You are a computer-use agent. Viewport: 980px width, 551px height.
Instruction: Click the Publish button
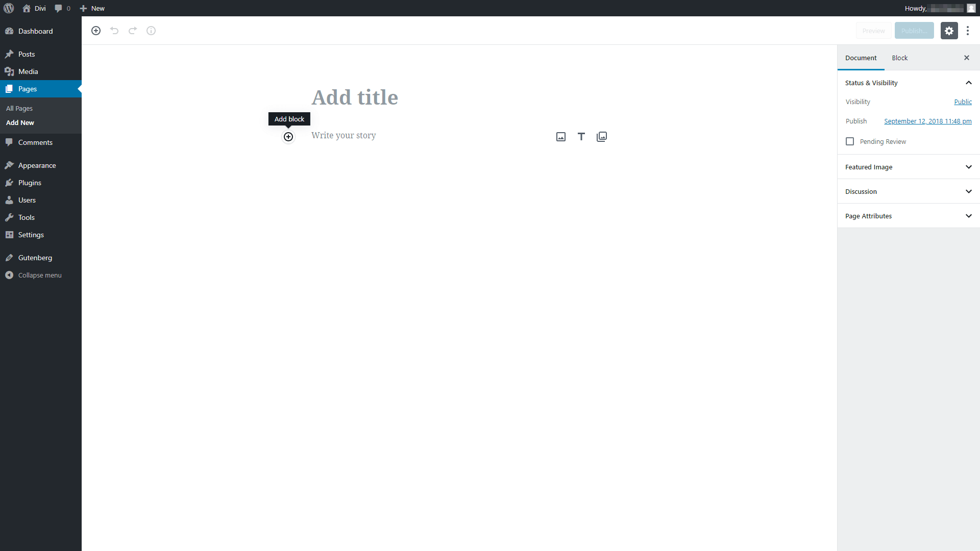coord(914,30)
